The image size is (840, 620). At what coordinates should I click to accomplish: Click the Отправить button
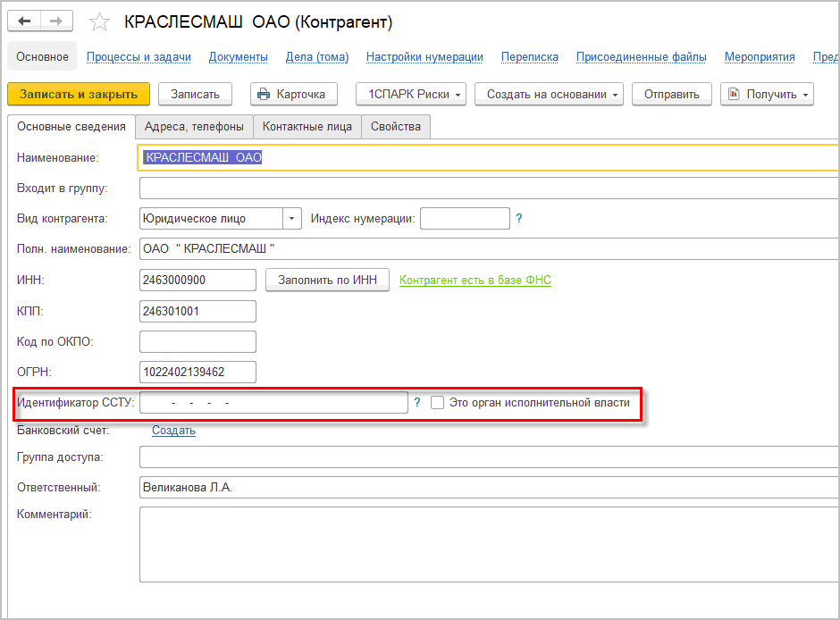click(x=672, y=94)
